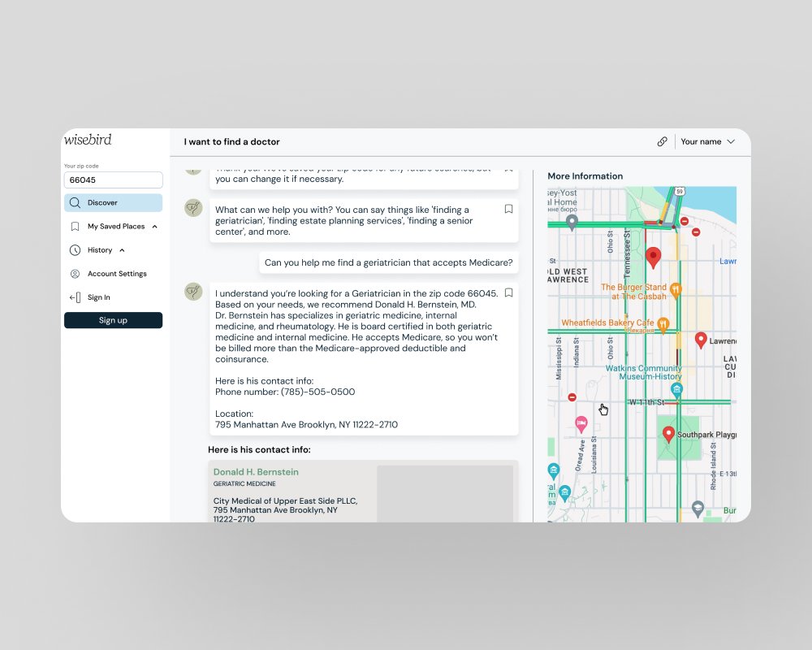Click the pink hotel bed map marker
The image size is (812, 650).
[581, 423]
